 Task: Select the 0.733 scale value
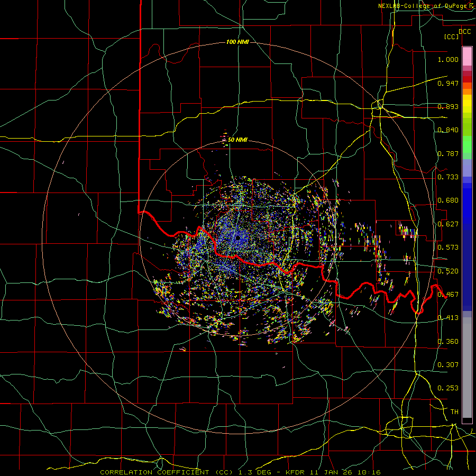click(448, 177)
